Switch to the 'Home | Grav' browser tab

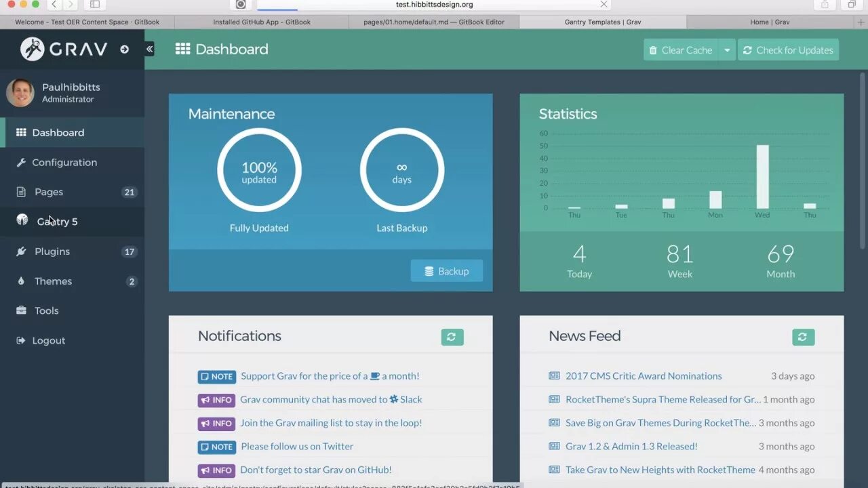tap(770, 22)
